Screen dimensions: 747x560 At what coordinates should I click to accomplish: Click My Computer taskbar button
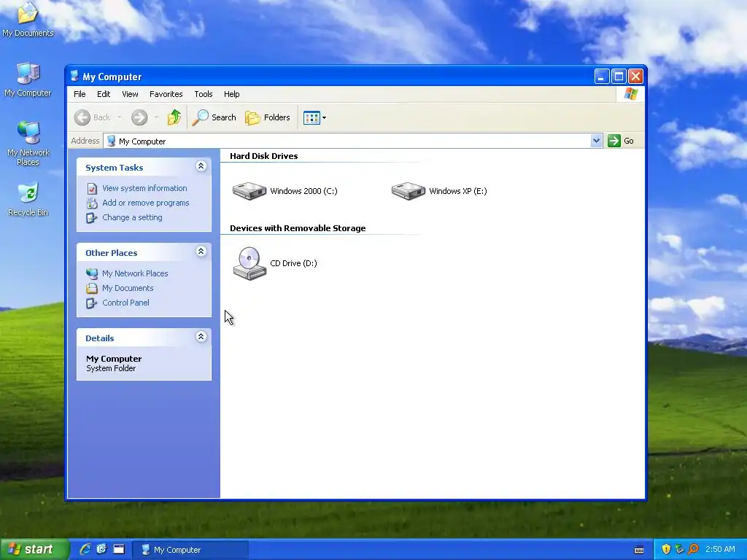coord(190,550)
